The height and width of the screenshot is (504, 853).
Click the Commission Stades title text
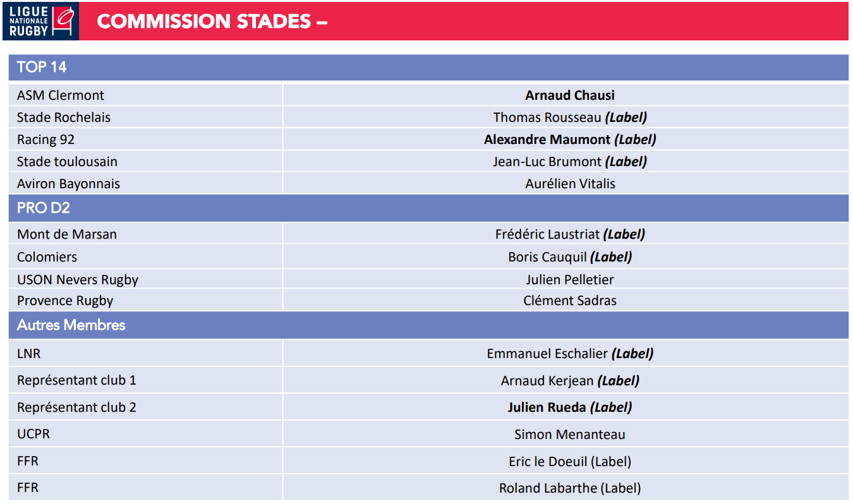[x=212, y=21]
